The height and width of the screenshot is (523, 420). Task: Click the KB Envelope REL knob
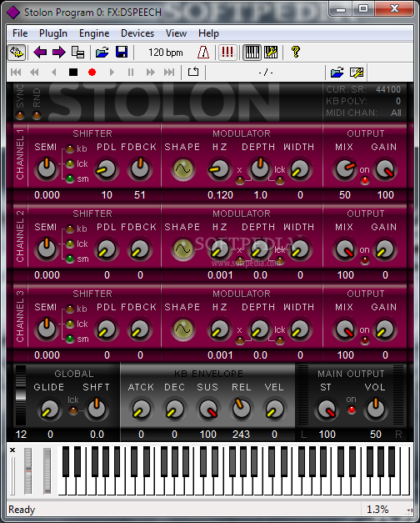coord(241,409)
